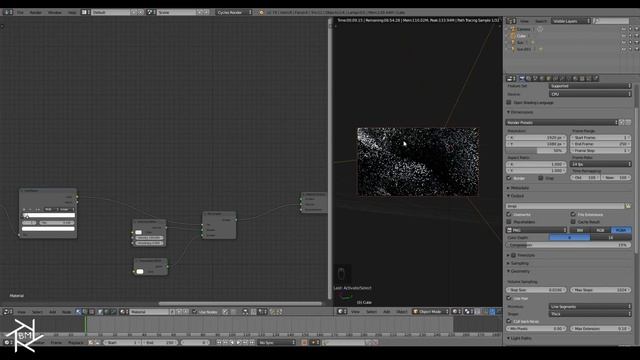
Task: Toggle the Use Nodes checkbox
Action: click(x=195, y=312)
